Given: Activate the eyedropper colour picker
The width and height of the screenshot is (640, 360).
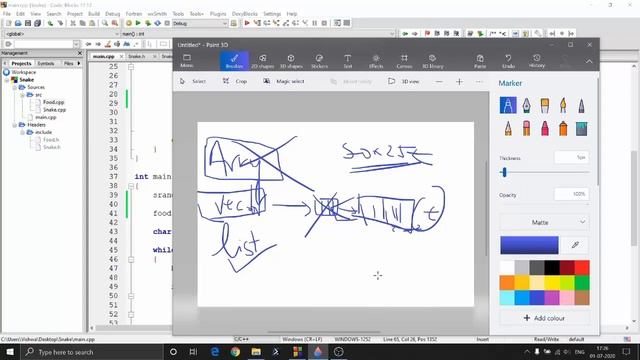Looking at the screenshot, I should pos(575,245).
